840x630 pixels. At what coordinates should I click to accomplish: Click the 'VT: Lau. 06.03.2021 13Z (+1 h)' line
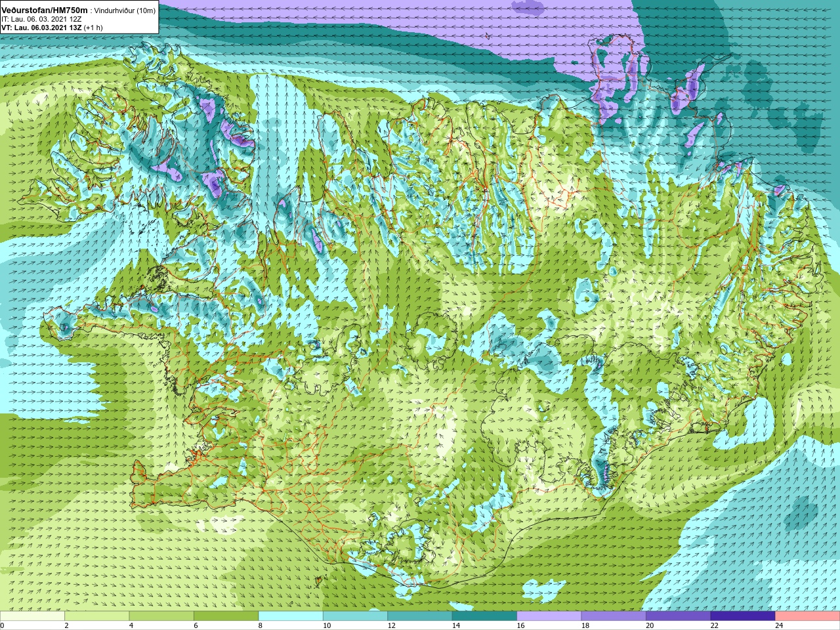point(52,28)
